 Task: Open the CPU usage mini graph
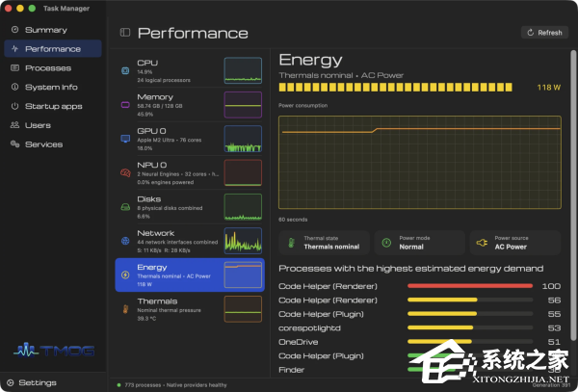(x=243, y=70)
